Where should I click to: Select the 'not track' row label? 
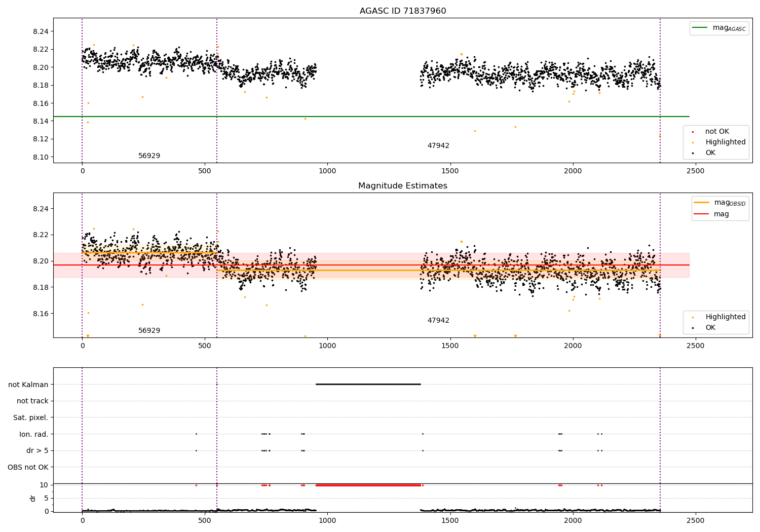[x=32, y=401]
